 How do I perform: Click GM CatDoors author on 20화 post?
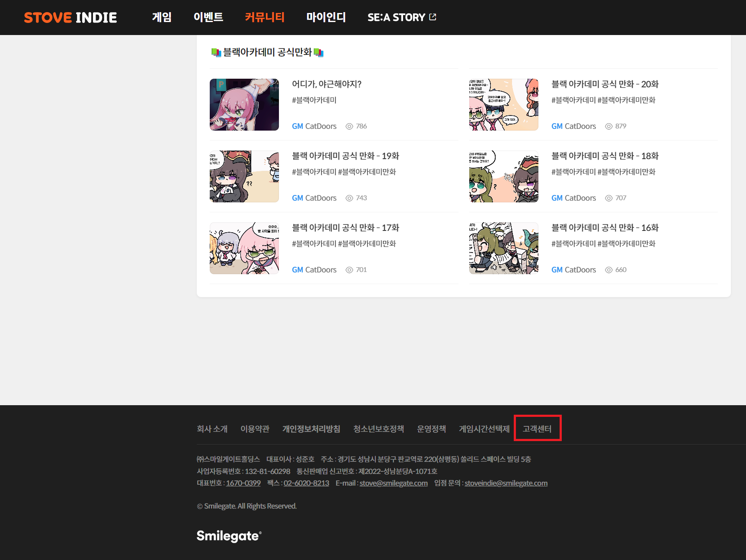(573, 126)
